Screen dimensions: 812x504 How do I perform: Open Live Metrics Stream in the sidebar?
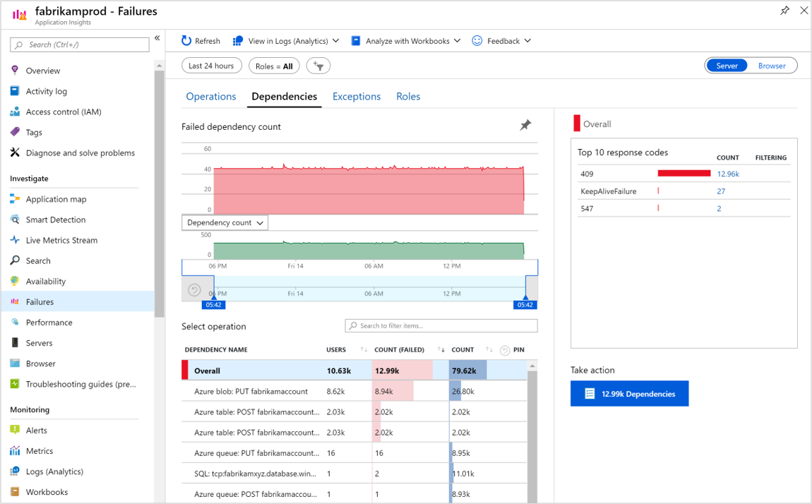(x=61, y=240)
